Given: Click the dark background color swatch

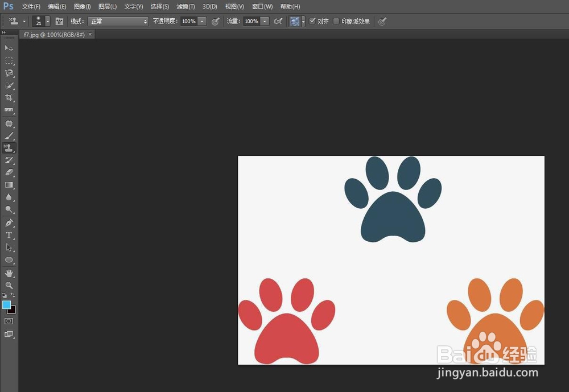Looking at the screenshot, I should [13, 310].
